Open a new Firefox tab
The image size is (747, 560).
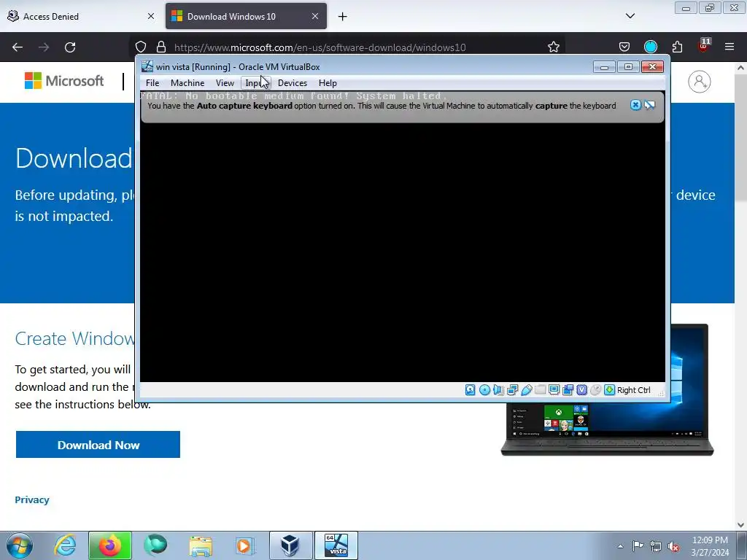(343, 17)
